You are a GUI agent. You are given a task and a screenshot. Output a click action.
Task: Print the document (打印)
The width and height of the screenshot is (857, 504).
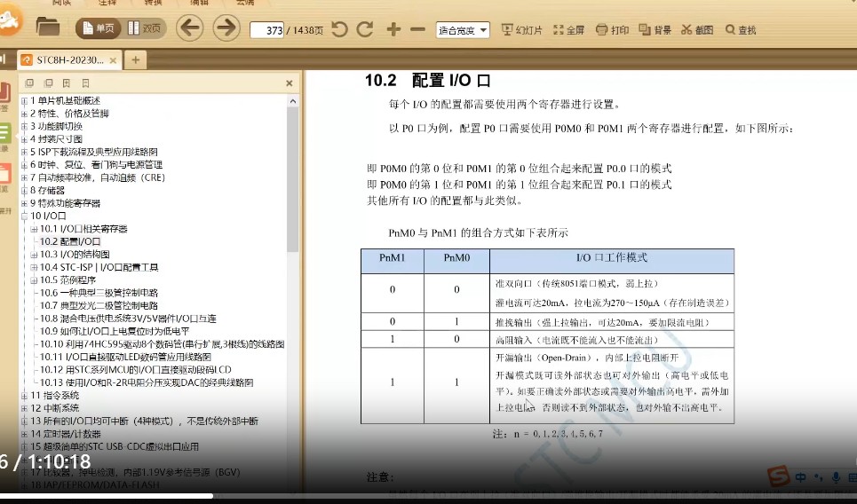(x=612, y=30)
